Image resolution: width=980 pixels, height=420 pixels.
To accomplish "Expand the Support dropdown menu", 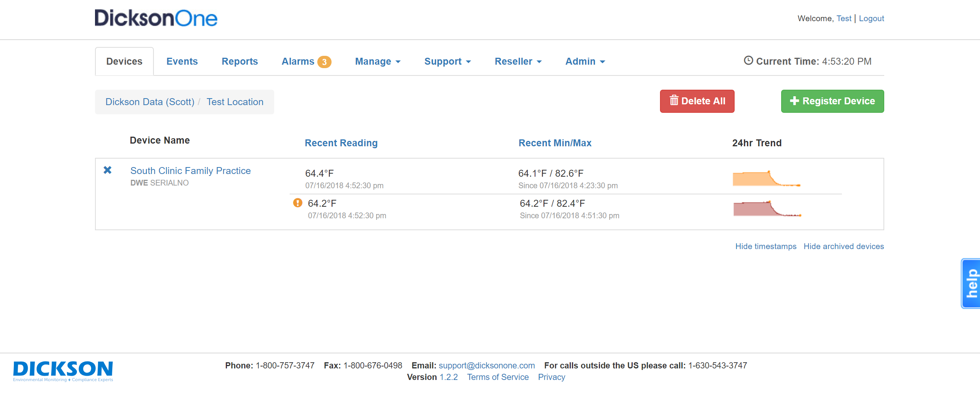I will (447, 62).
